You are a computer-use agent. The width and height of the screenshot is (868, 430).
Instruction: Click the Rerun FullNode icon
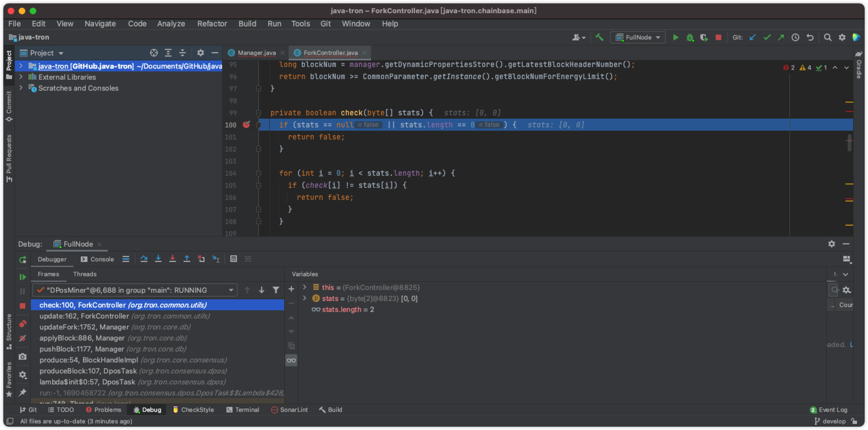23,259
